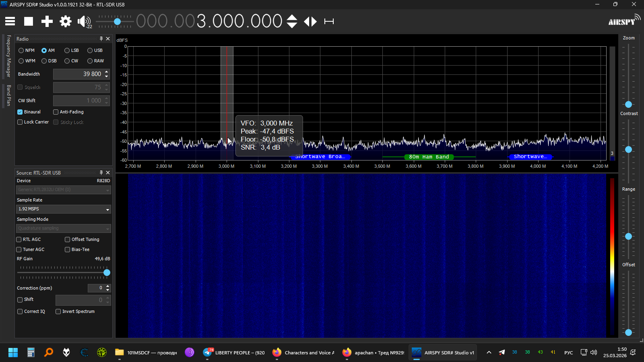Pin the Radio panel
The width and height of the screenshot is (644, 362).
click(x=101, y=39)
